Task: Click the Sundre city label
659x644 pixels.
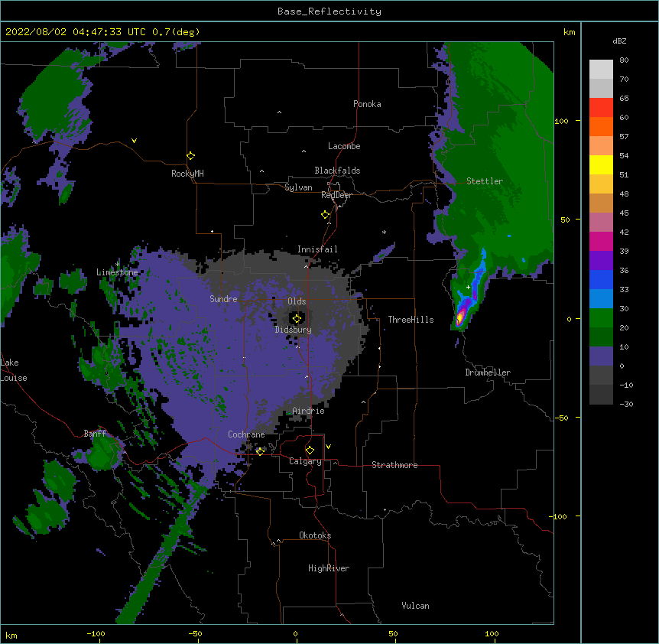Action: (x=223, y=299)
